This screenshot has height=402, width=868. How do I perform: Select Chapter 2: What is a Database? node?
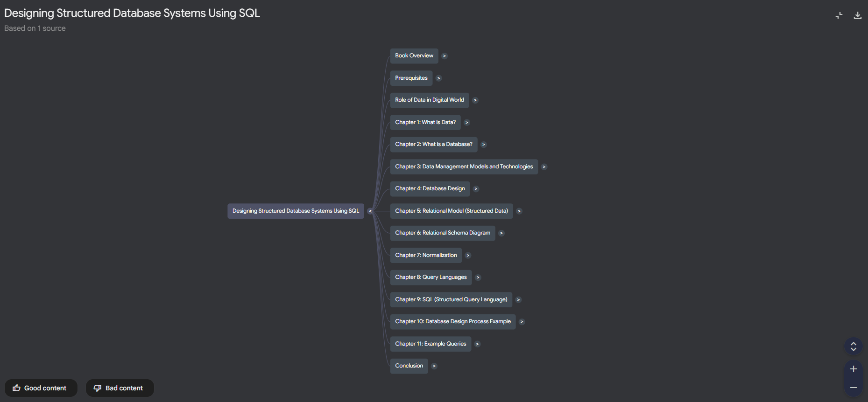[x=434, y=144]
